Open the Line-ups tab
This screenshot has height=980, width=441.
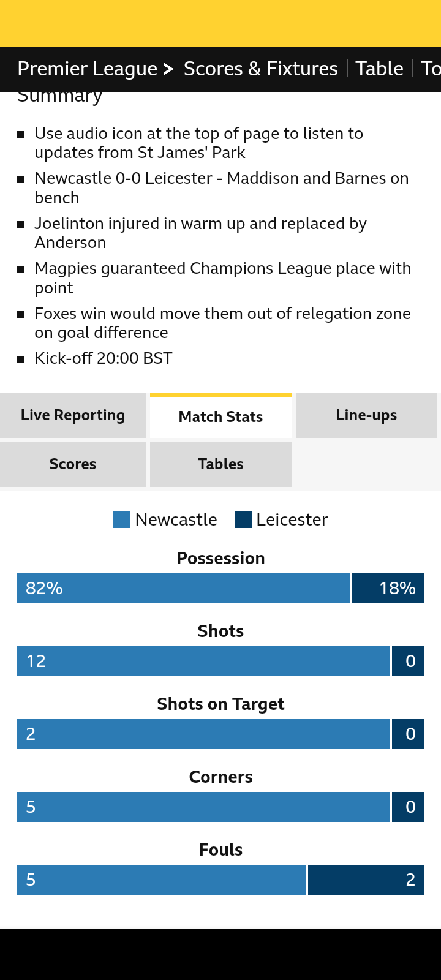click(x=366, y=415)
